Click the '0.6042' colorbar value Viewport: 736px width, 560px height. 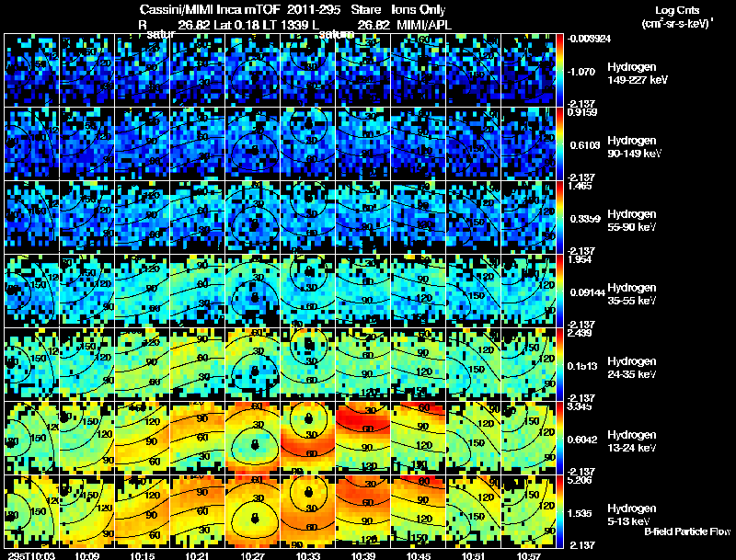click(582, 440)
